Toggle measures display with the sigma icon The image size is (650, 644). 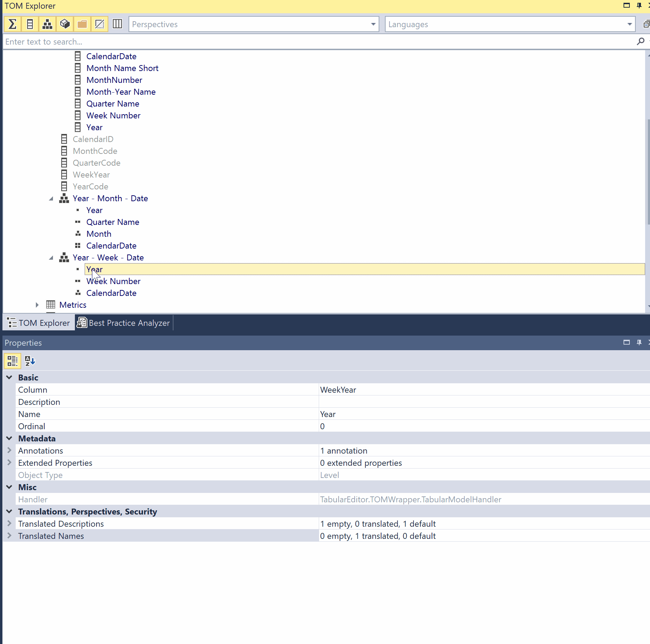pos(13,24)
